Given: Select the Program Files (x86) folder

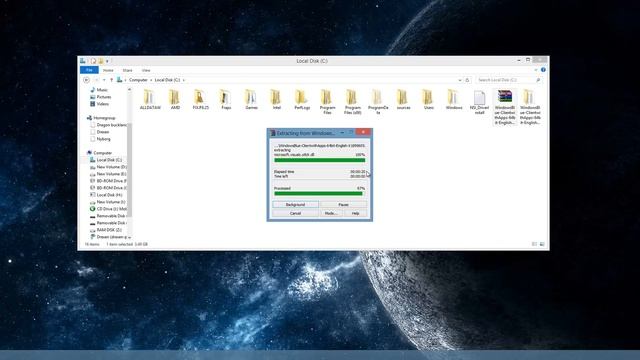Looking at the screenshot, I should tap(352, 102).
